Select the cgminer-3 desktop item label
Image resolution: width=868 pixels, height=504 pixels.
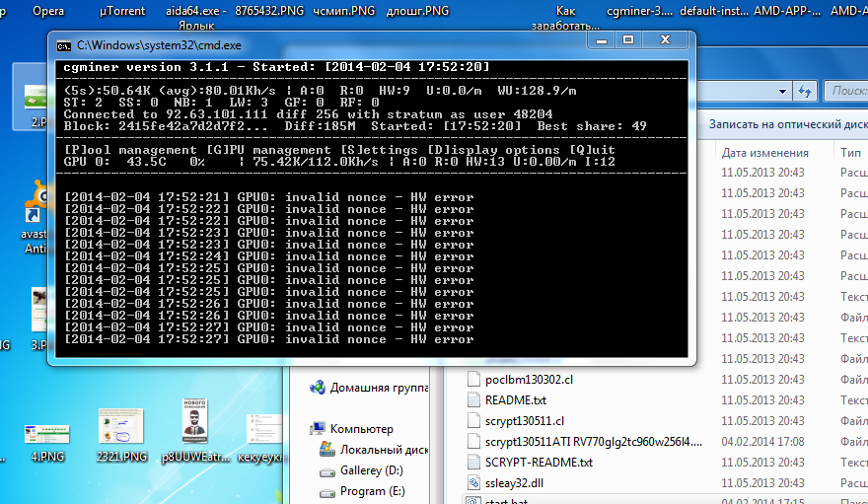click(x=639, y=11)
